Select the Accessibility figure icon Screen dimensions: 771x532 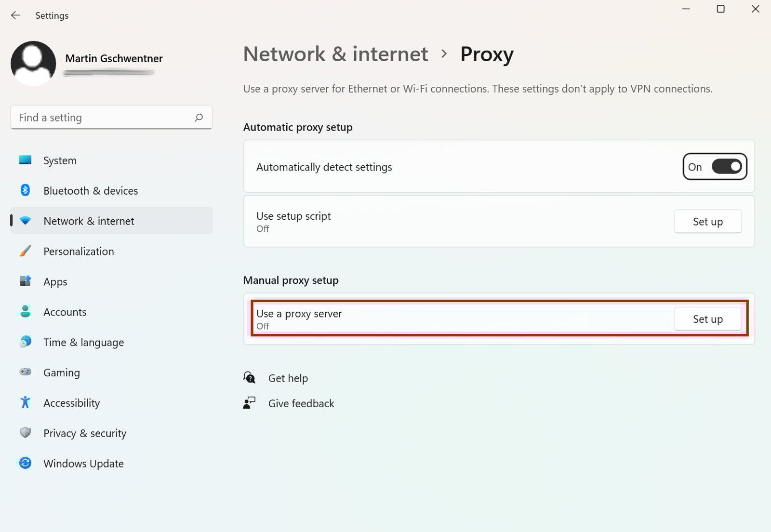[25, 402]
